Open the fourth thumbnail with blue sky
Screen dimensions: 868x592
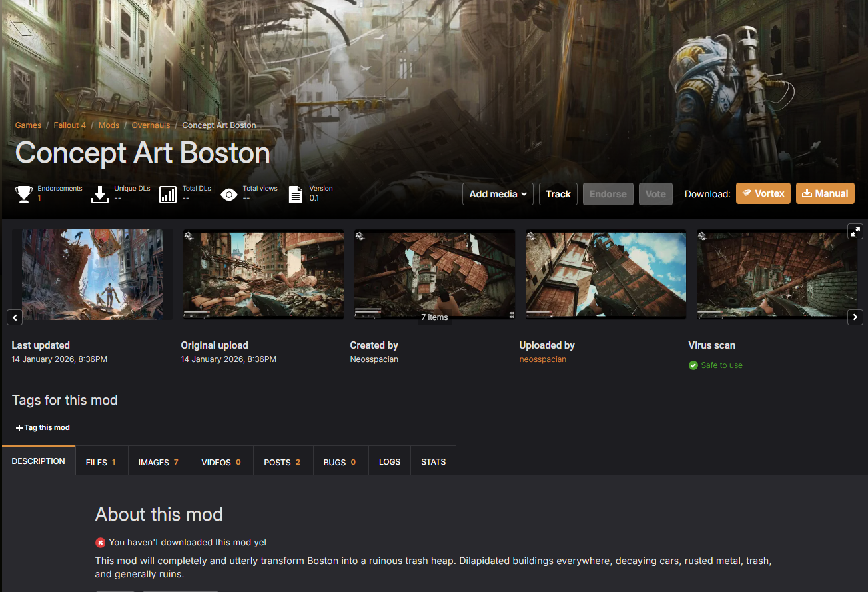pos(606,275)
